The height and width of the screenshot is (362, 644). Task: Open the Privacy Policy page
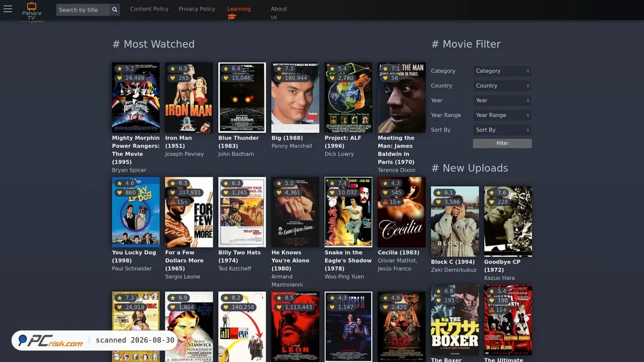click(197, 9)
